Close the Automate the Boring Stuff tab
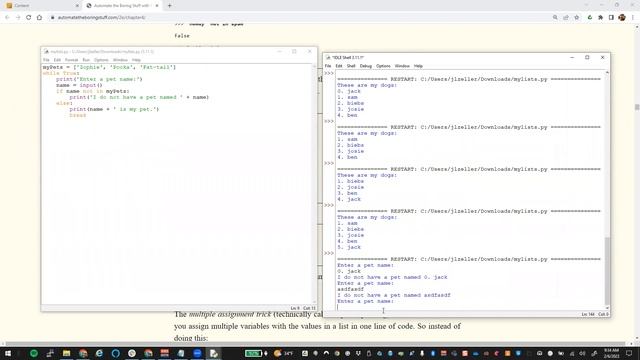Viewport: 640px width, 360px height. pyautogui.click(x=157, y=6)
